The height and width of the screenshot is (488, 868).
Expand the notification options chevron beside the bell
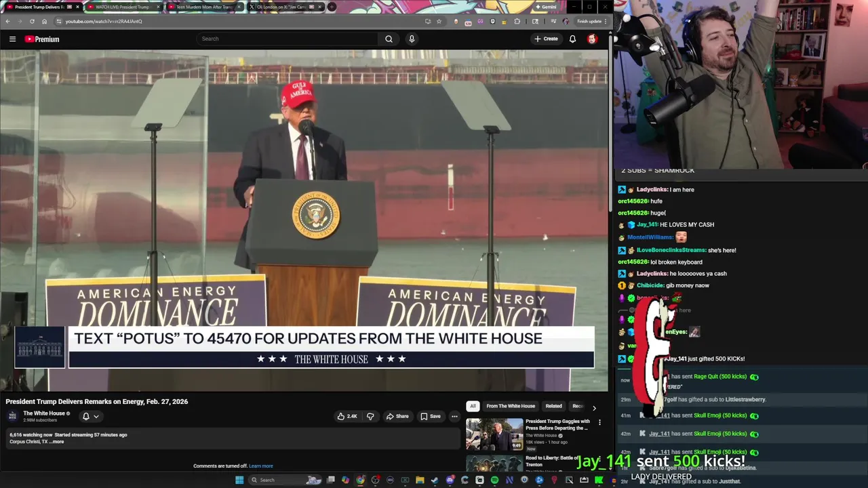point(96,416)
